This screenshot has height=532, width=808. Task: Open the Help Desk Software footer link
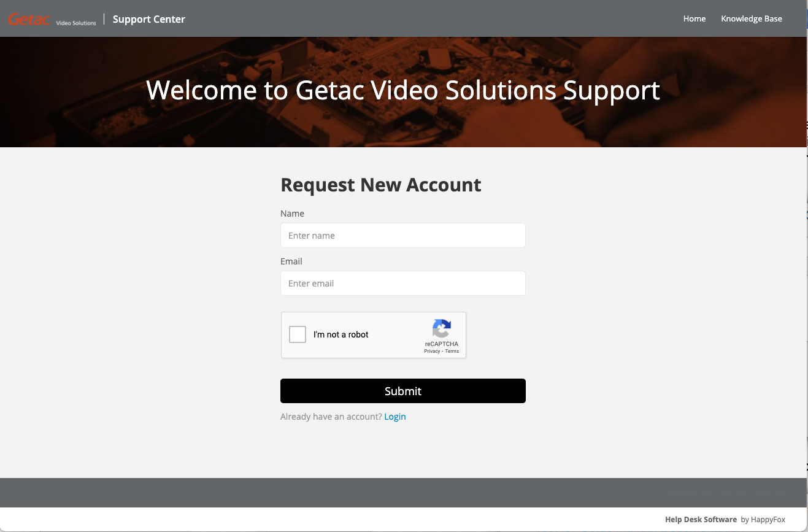pos(701,520)
